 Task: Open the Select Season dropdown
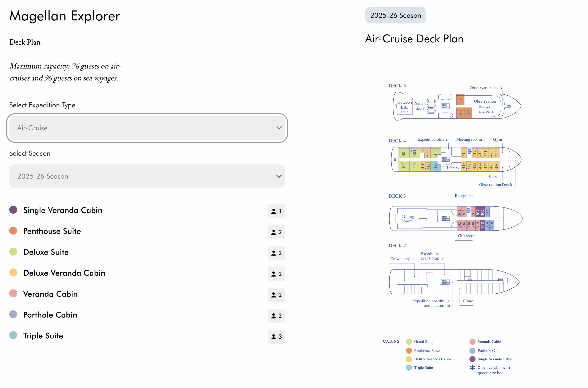[147, 176]
